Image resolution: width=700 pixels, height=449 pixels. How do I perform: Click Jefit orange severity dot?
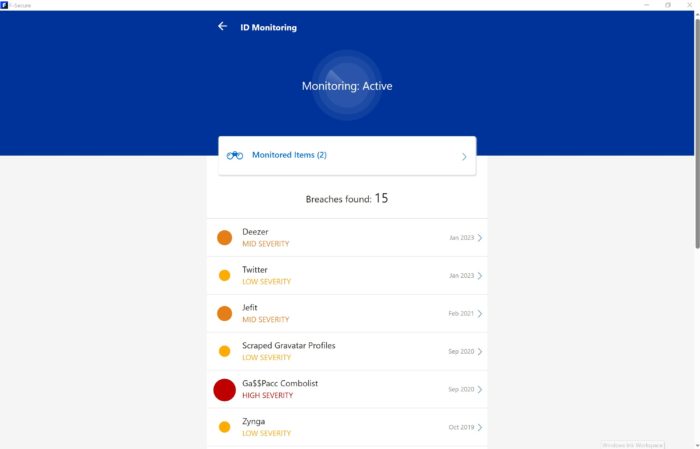point(225,313)
